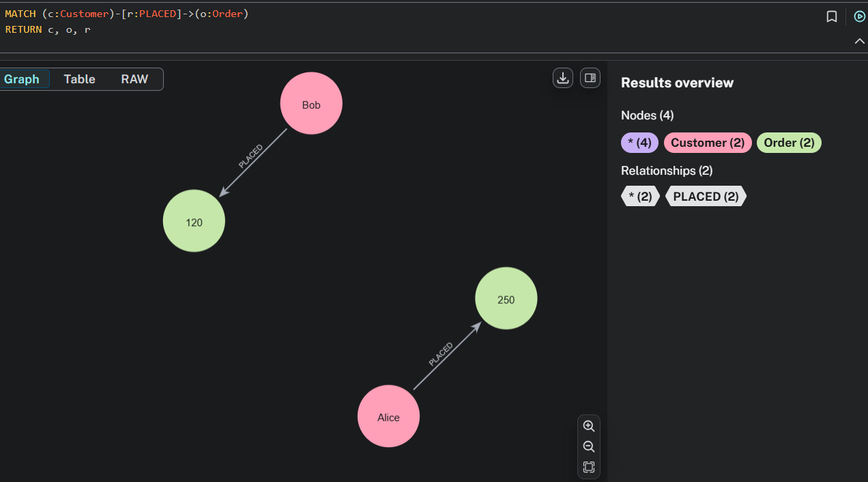Click the pink Customer (2) label
868x482 pixels.
[707, 143]
